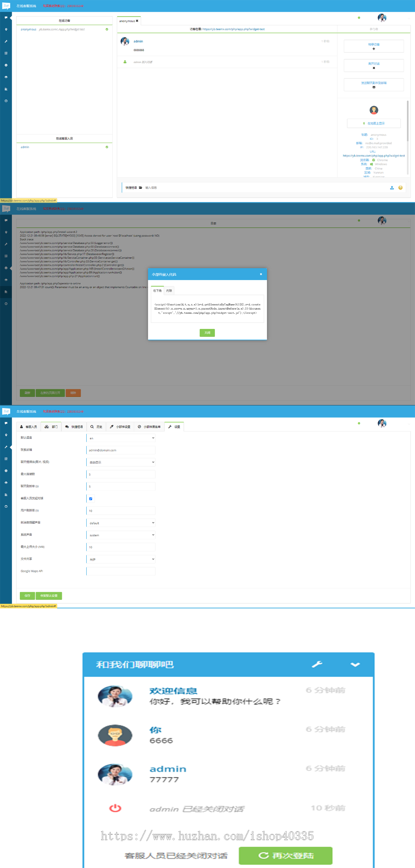This screenshot has height=868, width=415.
Task: Open the 小部件黑名单 tab
Action: pos(149,427)
